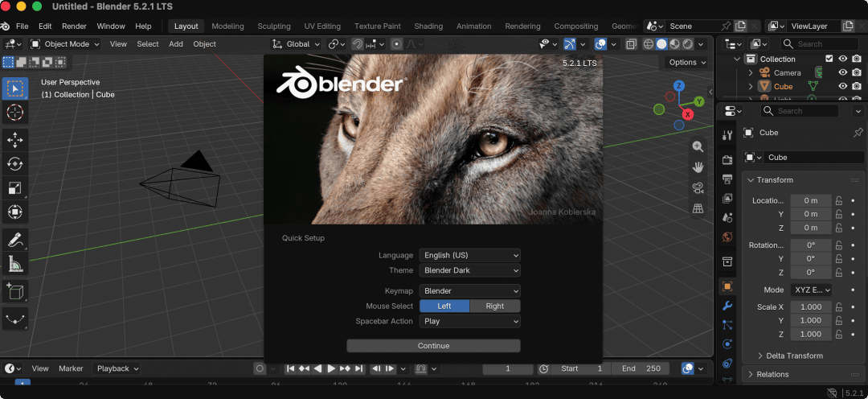
Task: Open the Output properties tab
Action: [x=727, y=179]
